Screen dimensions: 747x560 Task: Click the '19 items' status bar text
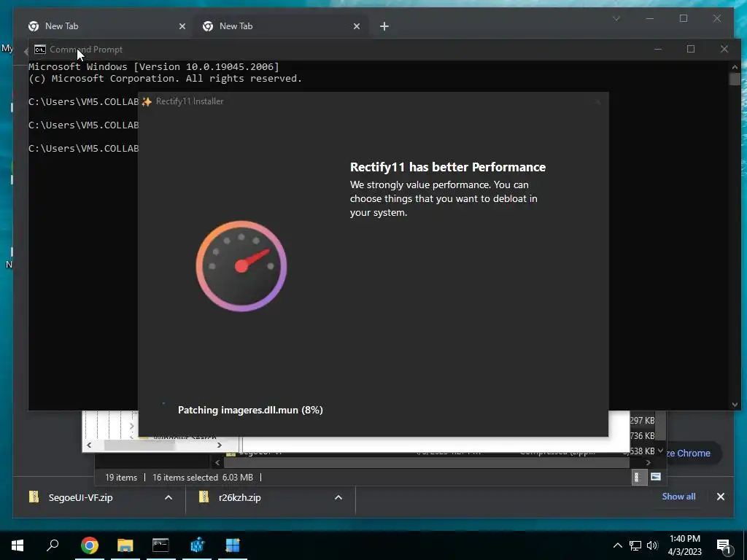[121, 477]
